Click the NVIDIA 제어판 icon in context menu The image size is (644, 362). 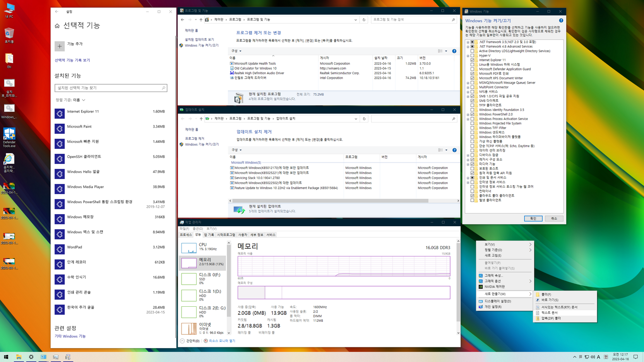click(x=481, y=287)
